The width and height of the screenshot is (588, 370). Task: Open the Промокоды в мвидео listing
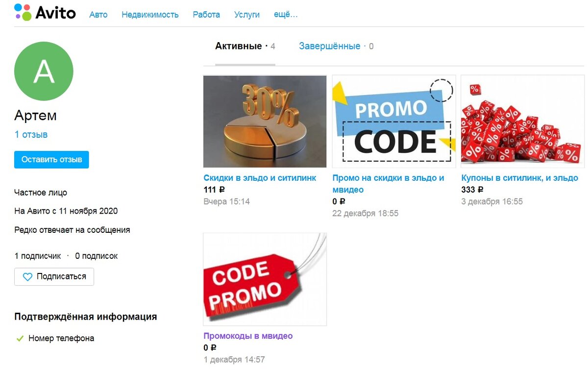tap(248, 336)
